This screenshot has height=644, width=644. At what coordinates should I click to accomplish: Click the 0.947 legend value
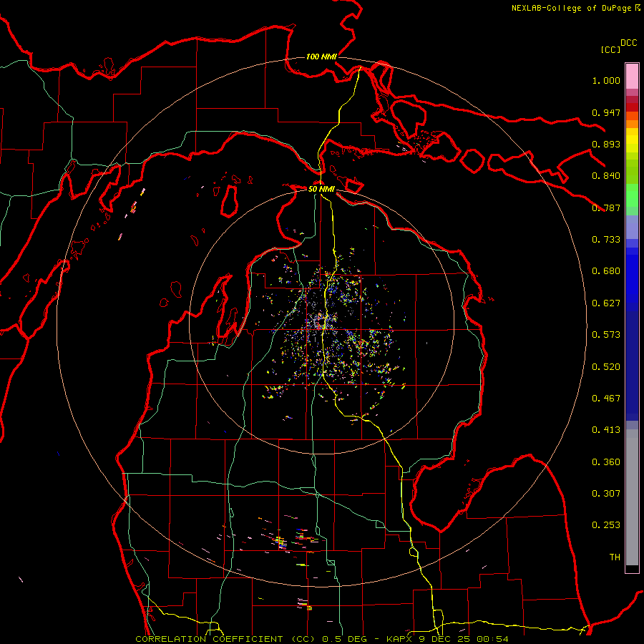tap(606, 112)
